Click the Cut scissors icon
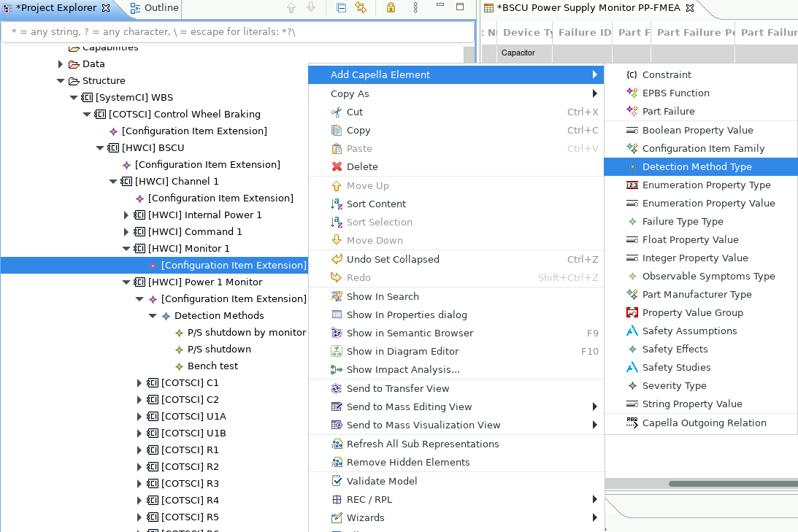 pos(337,112)
